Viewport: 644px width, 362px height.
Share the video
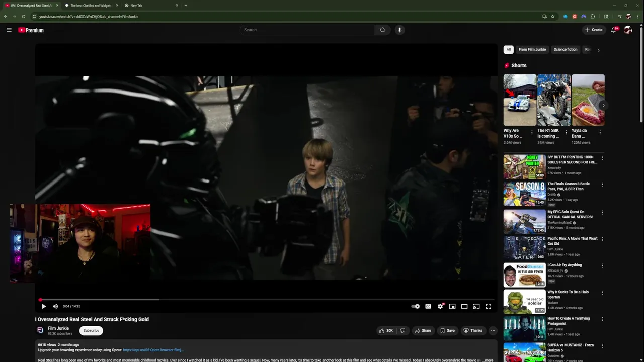[423, 330]
